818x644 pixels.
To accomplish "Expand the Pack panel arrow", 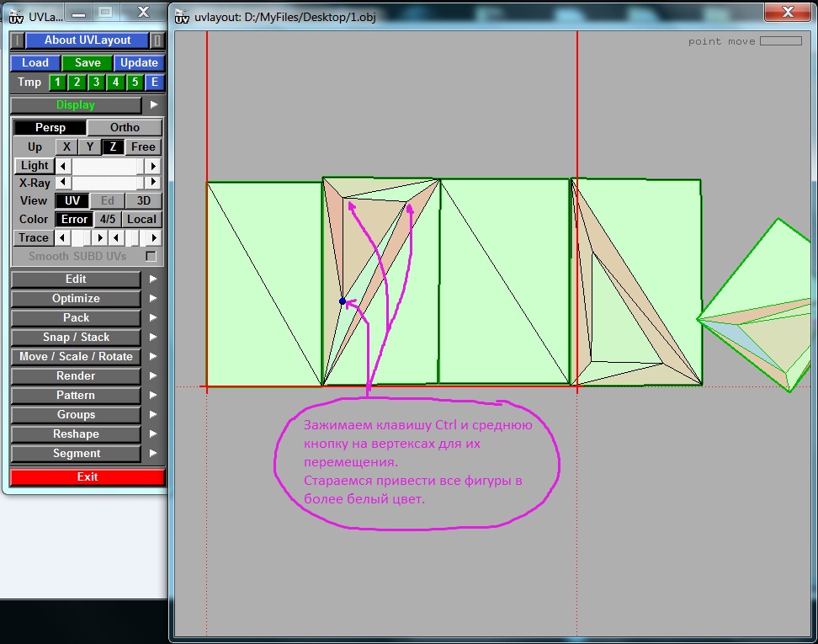I will [x=153, y=318].
